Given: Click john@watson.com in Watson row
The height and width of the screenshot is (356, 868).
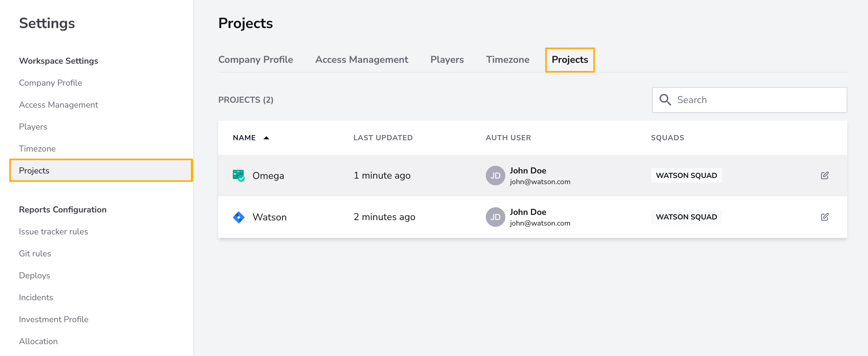Looking at the screenshot, I should tap(540, 223).
